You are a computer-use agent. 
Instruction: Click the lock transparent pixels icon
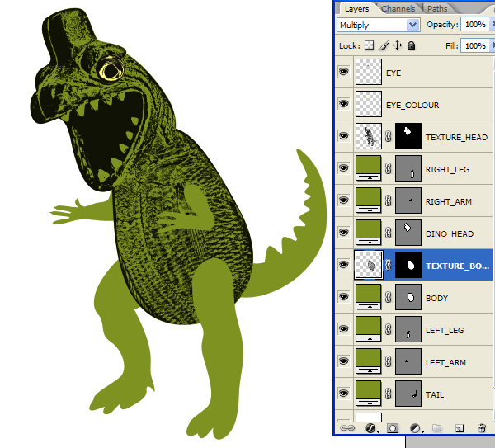369,45
